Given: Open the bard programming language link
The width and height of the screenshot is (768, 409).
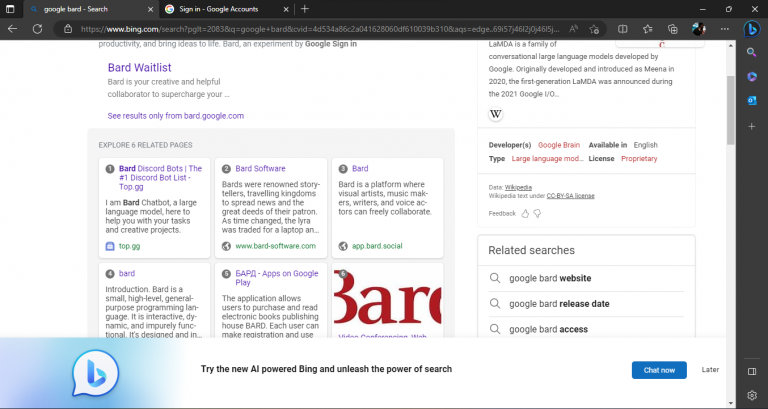Looking at the screenshot, I should pyautogui.click(x=127, y=273).
